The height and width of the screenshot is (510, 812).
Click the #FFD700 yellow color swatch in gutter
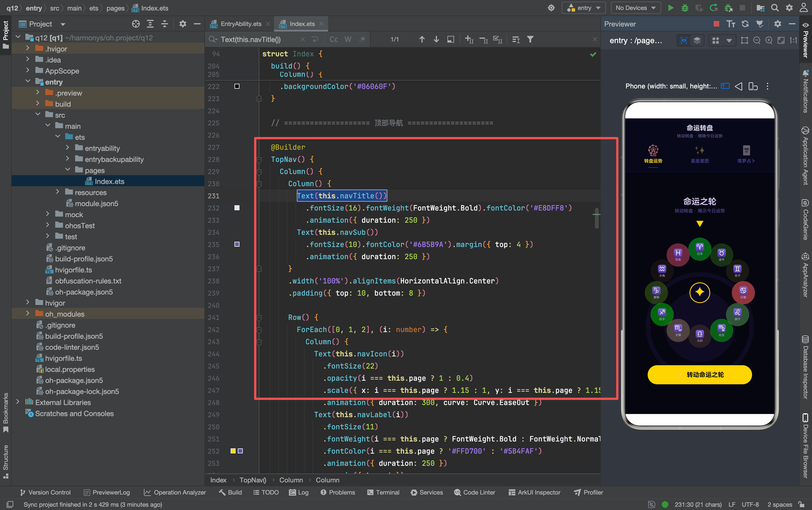(x=233, y=451)
